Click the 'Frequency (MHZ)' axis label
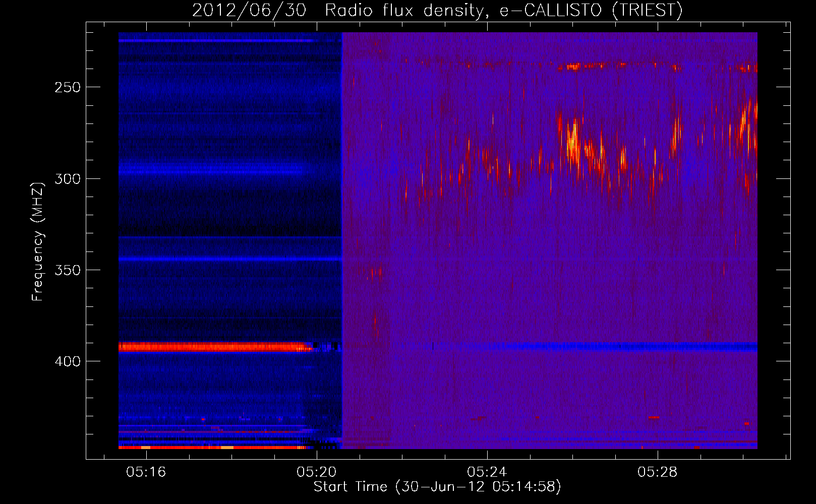 [38, 242]
